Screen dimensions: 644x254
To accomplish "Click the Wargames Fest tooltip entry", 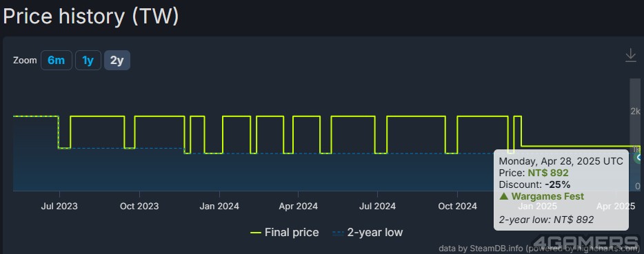I will coord(541,196).
